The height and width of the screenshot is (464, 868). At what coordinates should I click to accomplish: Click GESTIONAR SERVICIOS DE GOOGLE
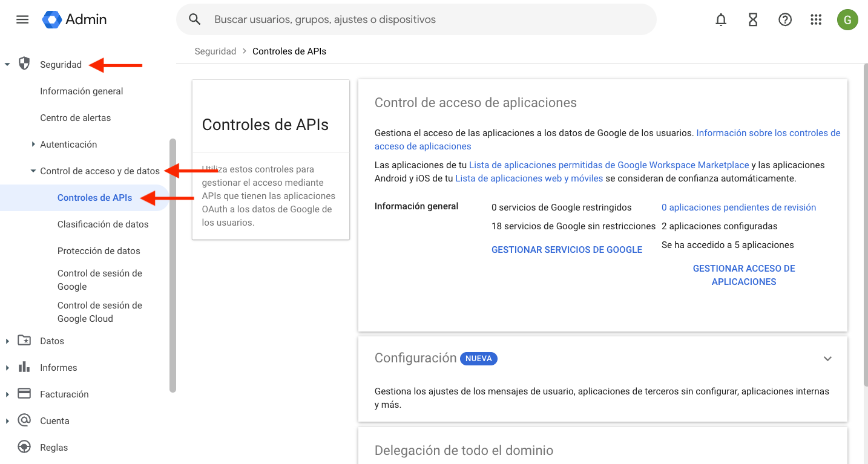pyautogui.click(x=567, y=250)
